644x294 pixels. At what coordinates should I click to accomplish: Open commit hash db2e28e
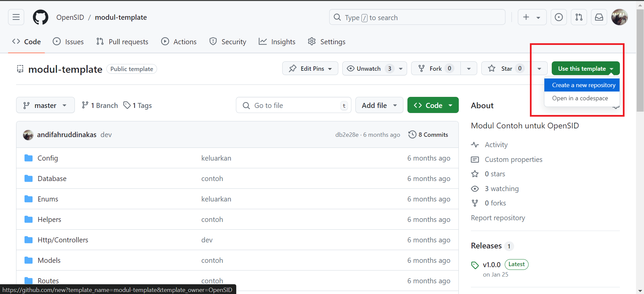[347, 134]
